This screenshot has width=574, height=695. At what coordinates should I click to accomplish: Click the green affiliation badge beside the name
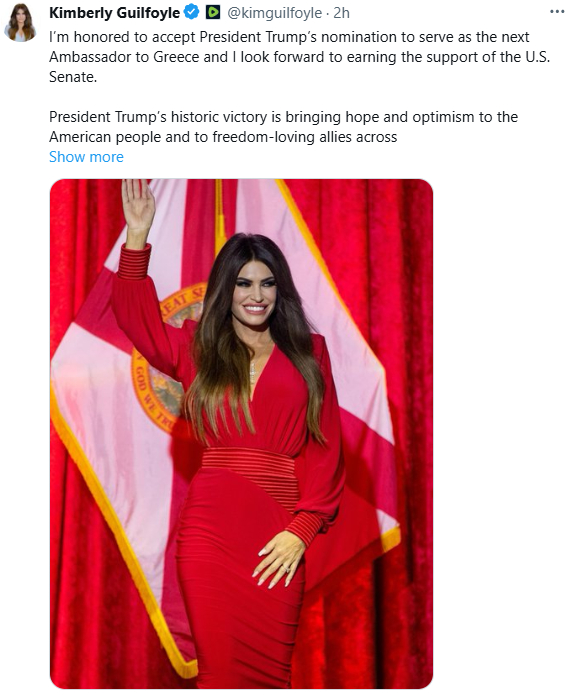(x=213, y=12)
